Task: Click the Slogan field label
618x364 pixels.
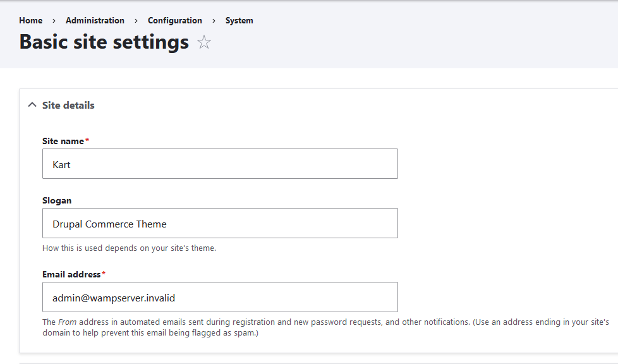Action: pyautogui.click(x=57, y=200)
